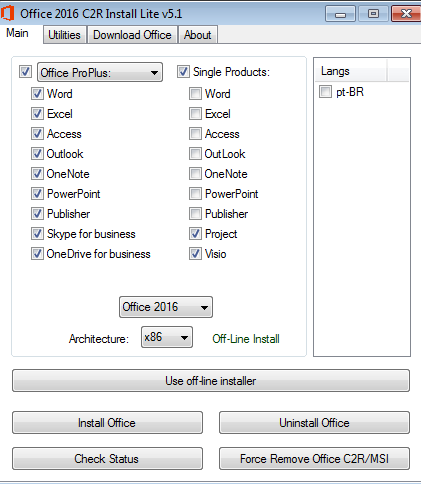
Task: Uncheck Outlook under Office ProPlus
Action: tap(37, 154)
